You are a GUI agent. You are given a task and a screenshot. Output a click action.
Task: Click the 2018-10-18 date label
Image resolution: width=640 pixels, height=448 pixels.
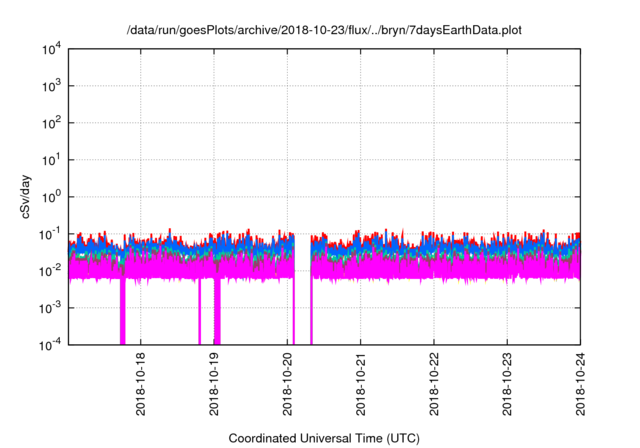(x=140, y=384)
